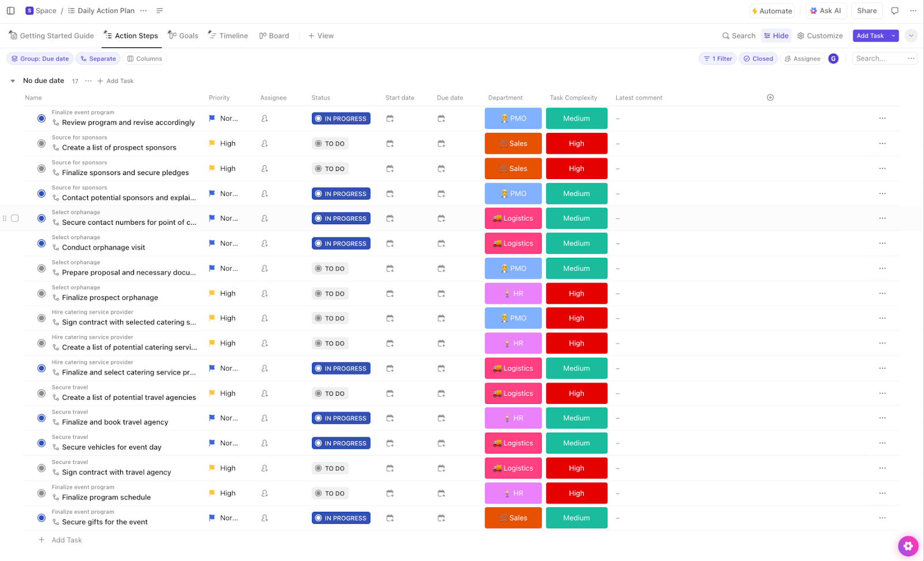Image resolution: width=924 pixels, height=561 pixels.
Task: Click Sales department tag for Secure gifts
Action: point(513,518)
